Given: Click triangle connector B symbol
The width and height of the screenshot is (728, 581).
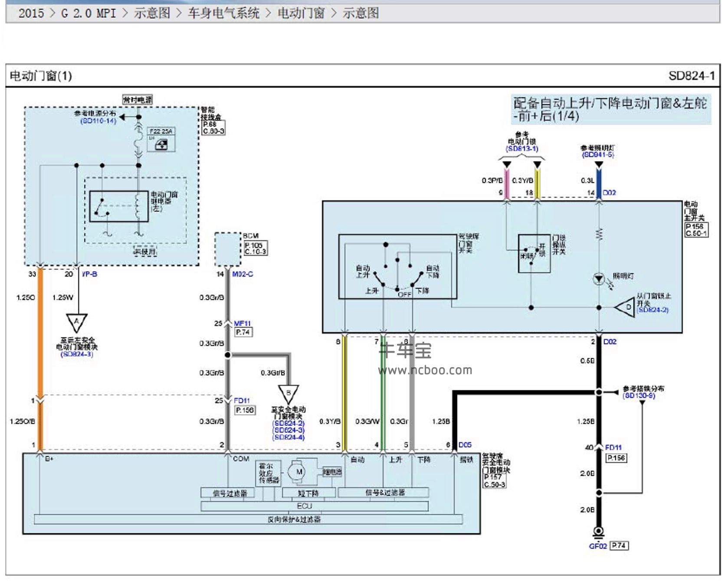Looking at the screenshot, I should click(x=289, y=395).
